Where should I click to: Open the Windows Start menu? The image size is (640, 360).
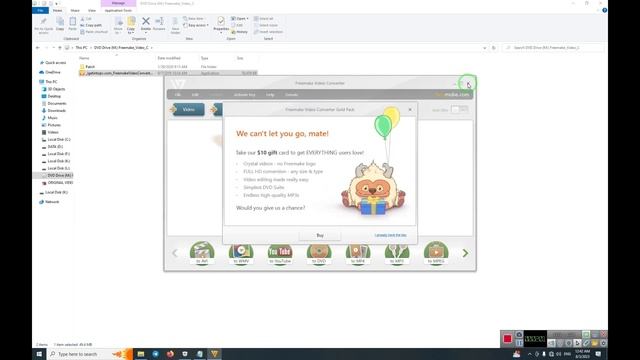[x=39, y=354]
